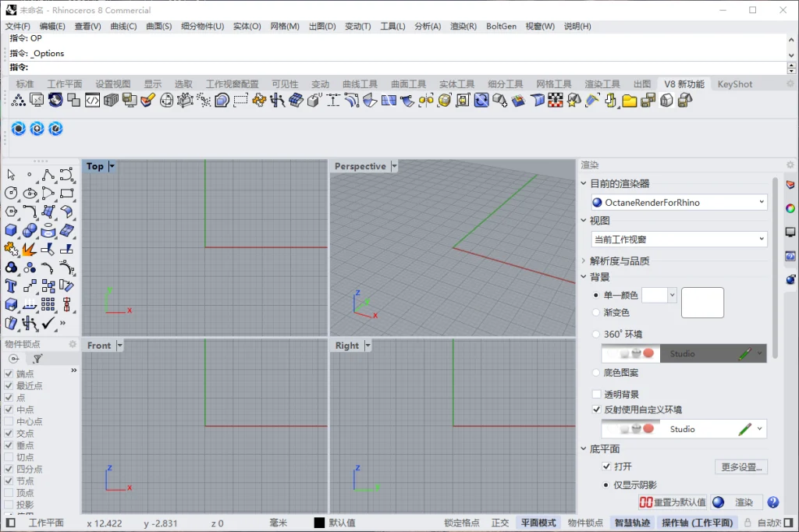The width and height of the screenshot is (799, 532).
Task: Click the yellow folder toolbar icon
Action: [x=630, y=101]
